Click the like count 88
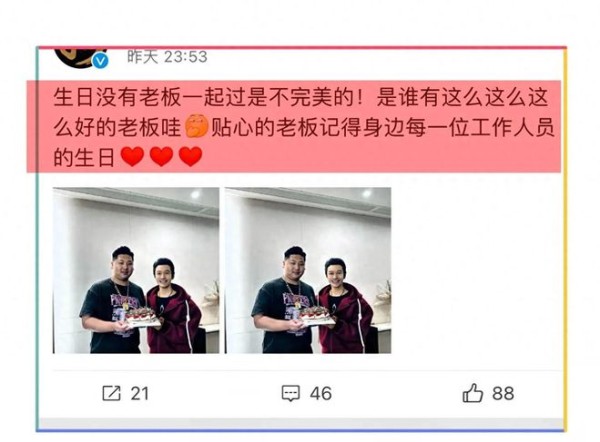This screenshot has width=600, height=442. pos(503,393)
